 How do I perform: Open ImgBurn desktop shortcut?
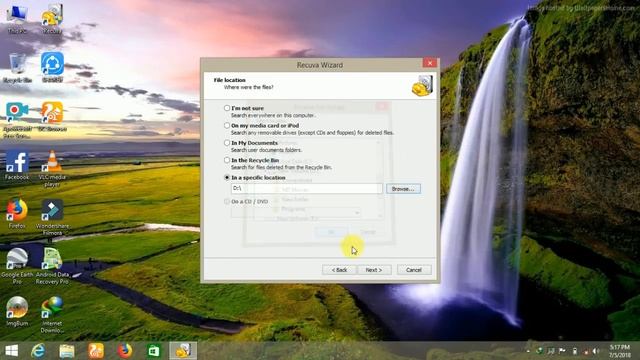[x=17, y=311]
